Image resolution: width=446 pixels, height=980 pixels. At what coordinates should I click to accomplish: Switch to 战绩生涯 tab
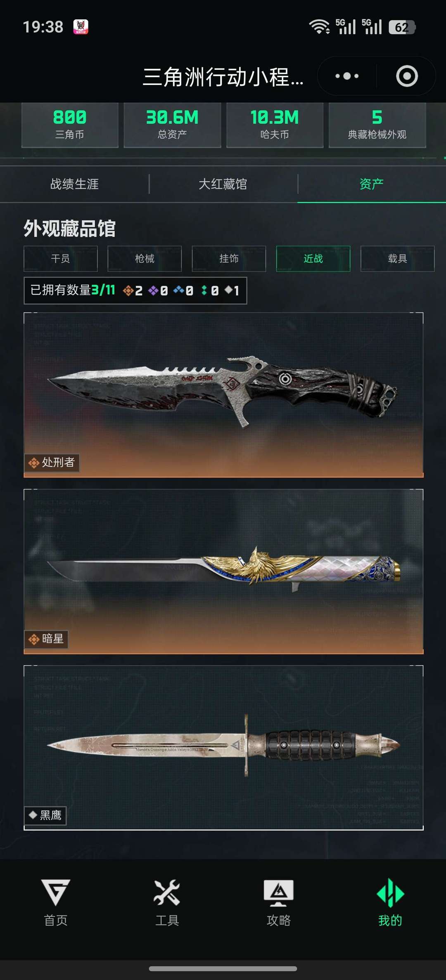[74, 184]
